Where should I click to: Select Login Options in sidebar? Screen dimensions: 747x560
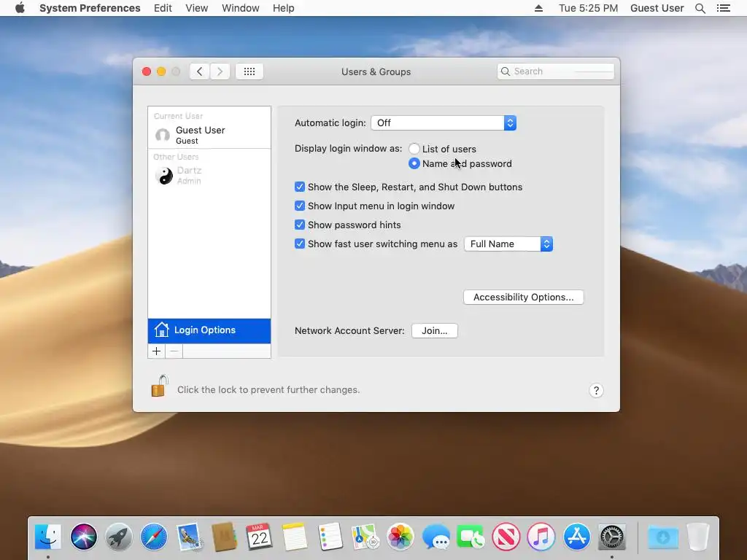click(x=209, y=330)
